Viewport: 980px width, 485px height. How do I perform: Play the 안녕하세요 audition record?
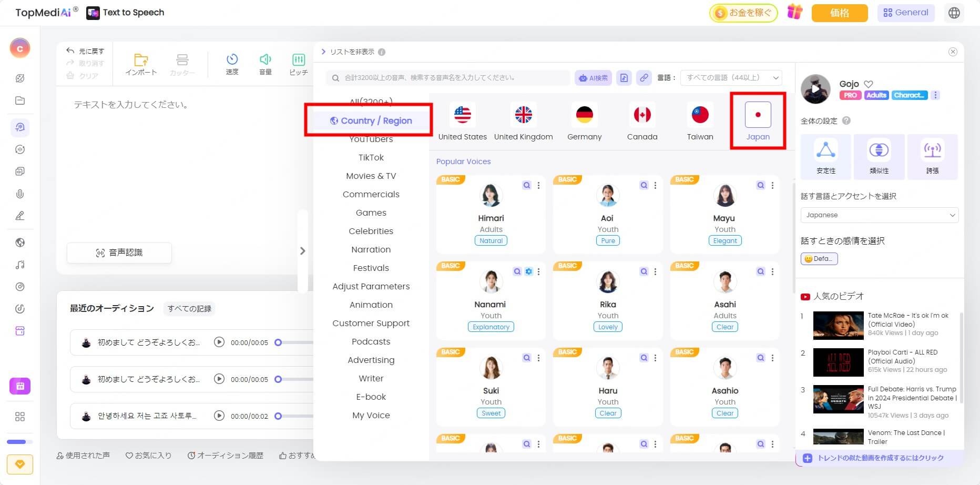[219, 416]
